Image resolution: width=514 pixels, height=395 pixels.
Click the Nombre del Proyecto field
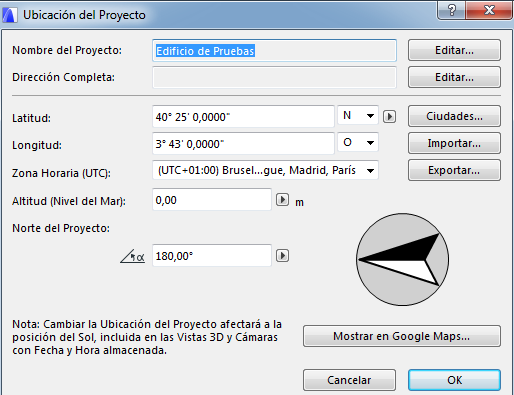(274, 51)
